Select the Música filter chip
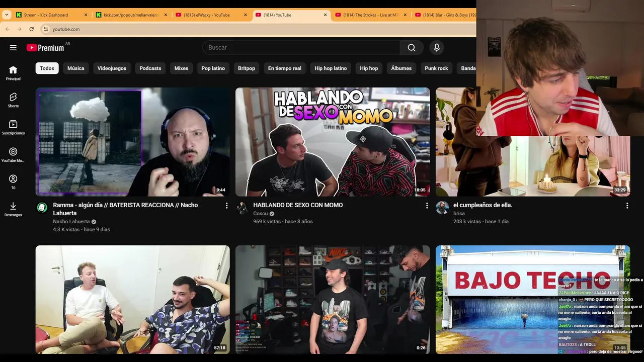644x362 pixels. (x=76, y=68)
